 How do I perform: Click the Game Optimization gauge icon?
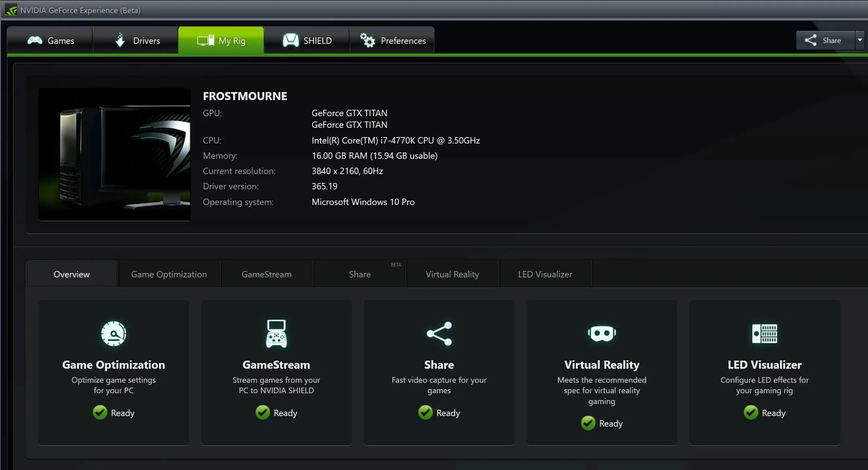click(113, 333)
